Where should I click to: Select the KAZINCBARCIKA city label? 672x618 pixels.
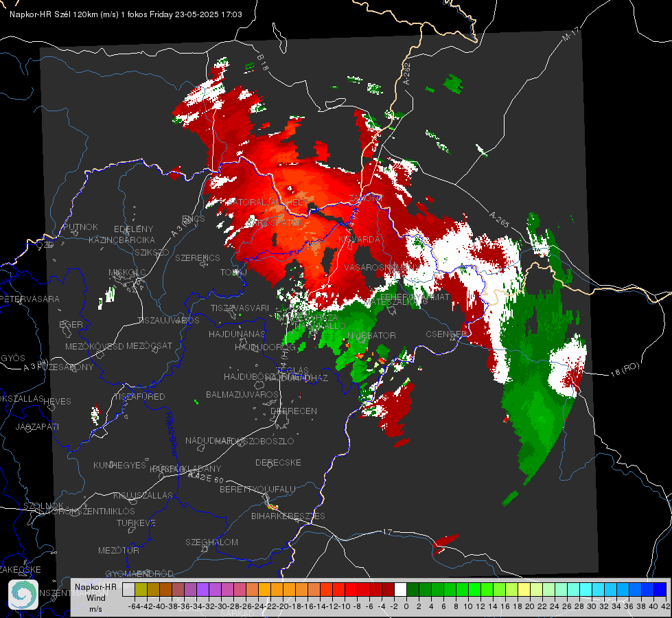pos(121,240)
